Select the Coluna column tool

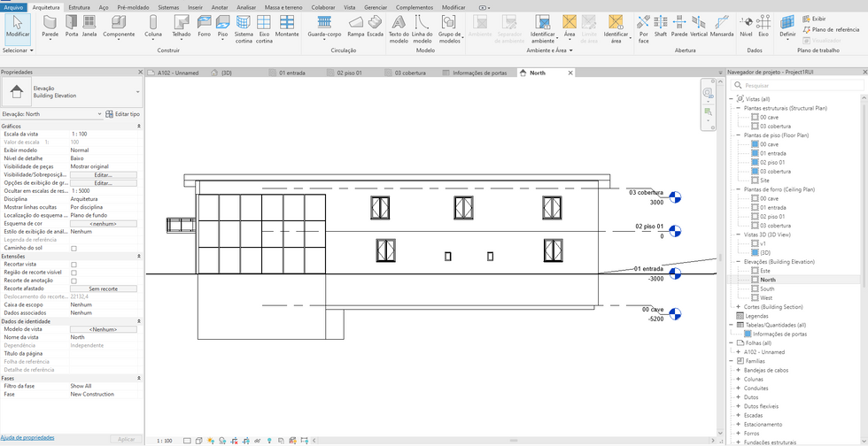click(x=153, y=27)
